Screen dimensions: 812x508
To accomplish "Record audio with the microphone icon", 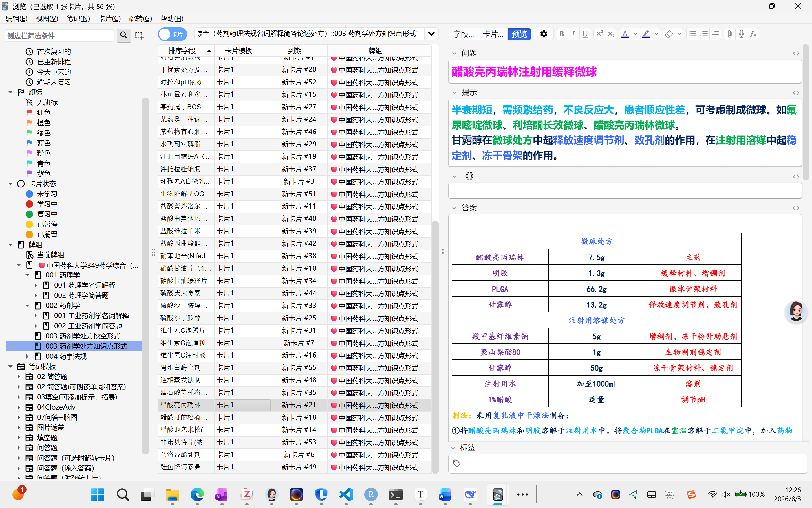I will click(x=742, y=34).
